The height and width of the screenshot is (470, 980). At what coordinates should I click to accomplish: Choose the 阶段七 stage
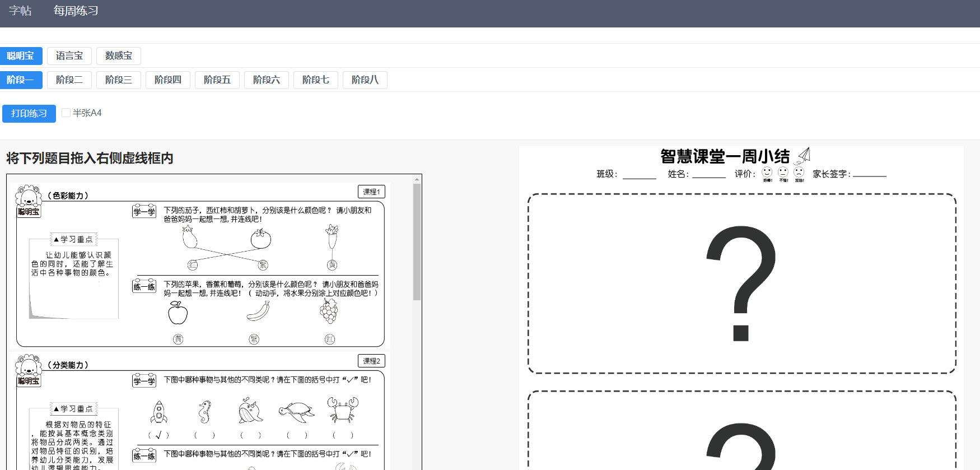tap(316, 80)
